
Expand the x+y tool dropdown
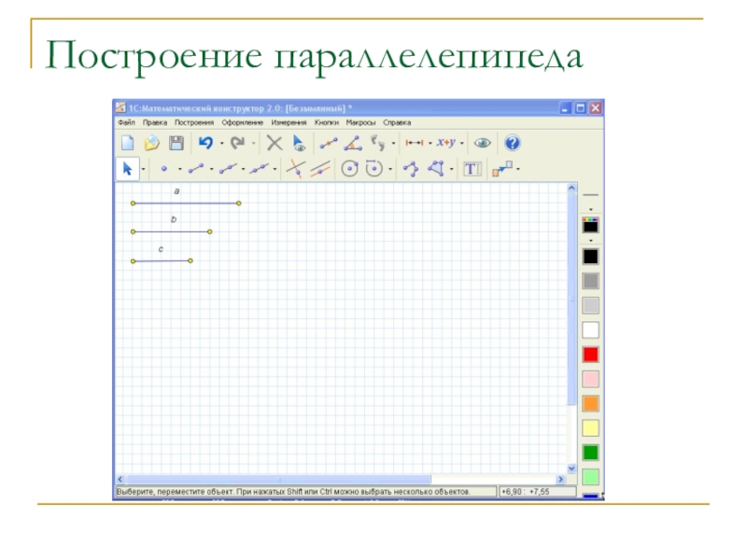point(461,144)
